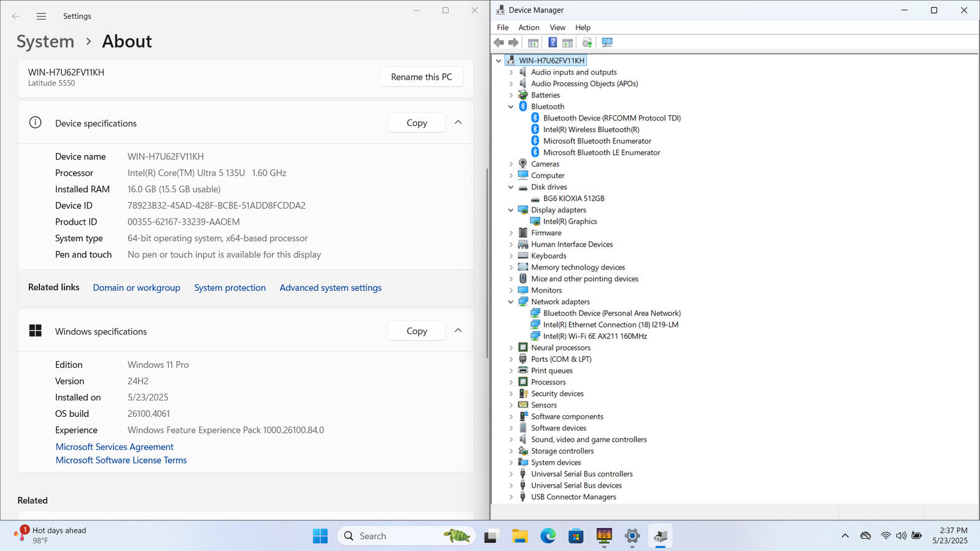Click the Update driver toolbar icon
This screenshot has width=980, height=551.
tap(587, 42)
